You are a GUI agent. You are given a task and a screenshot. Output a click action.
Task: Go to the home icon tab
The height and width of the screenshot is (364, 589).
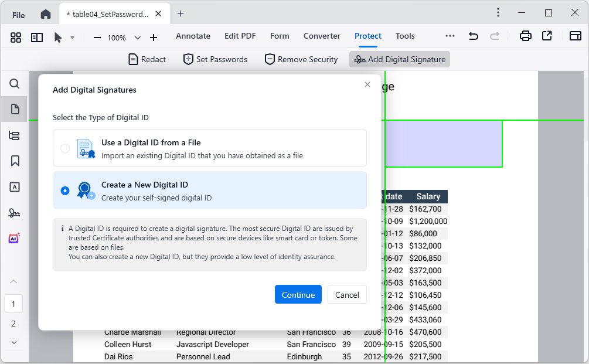click(46, 14)
